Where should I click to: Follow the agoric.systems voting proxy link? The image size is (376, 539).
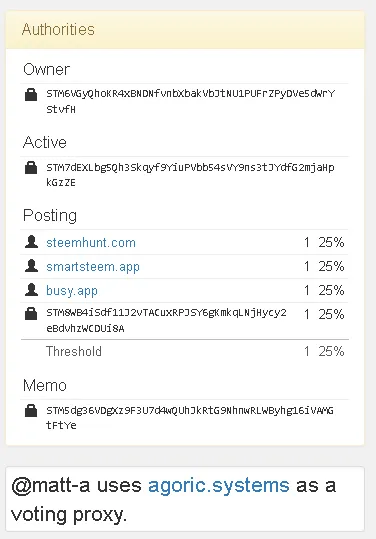(219, 486)
